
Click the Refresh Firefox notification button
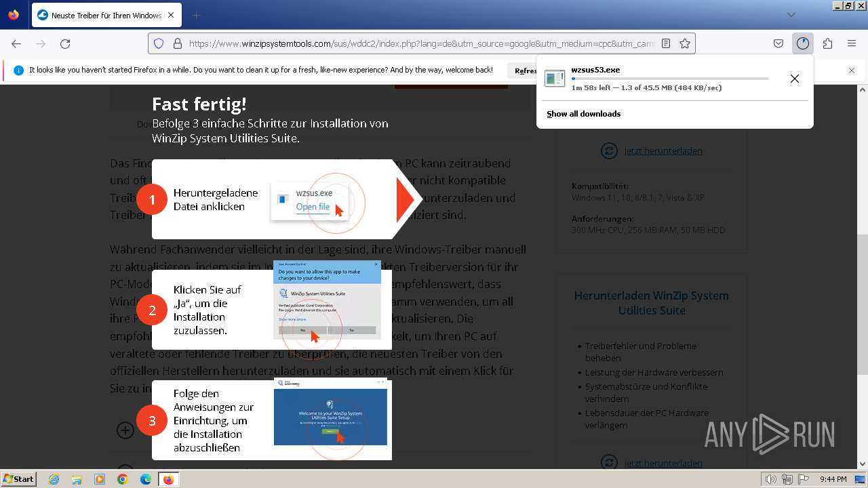[x=524, y=70]
